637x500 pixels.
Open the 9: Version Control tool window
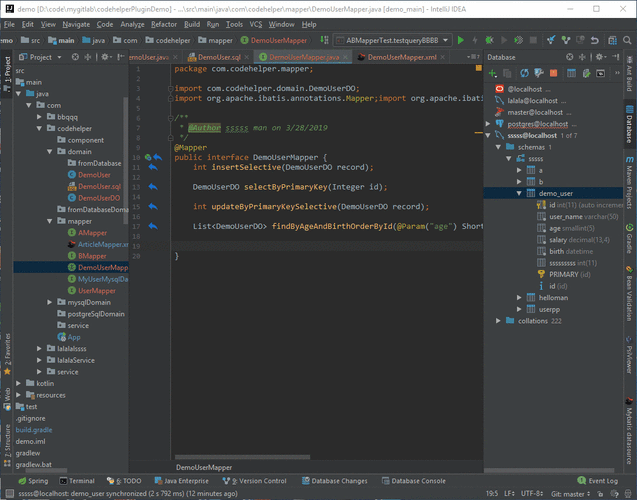click(255, 481)
